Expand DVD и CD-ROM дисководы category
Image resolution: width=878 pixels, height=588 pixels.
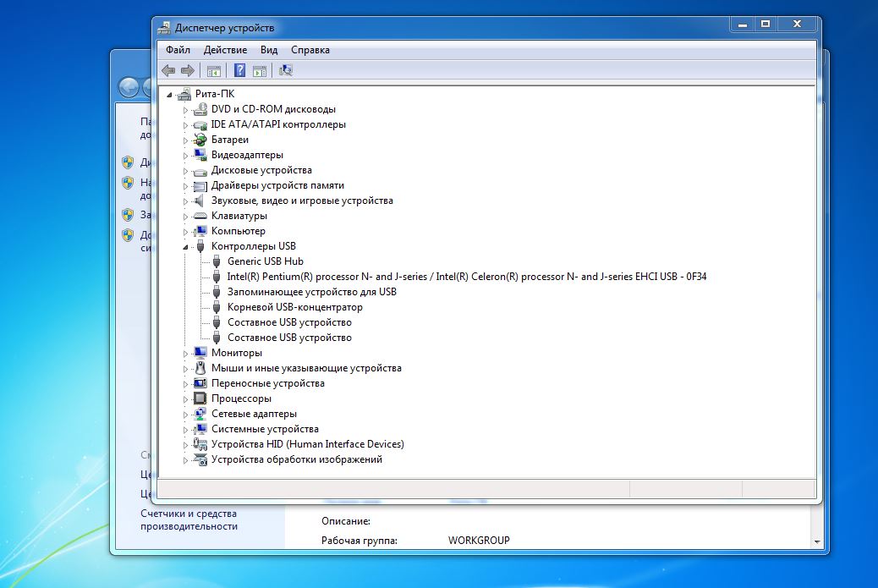[185, 110]
